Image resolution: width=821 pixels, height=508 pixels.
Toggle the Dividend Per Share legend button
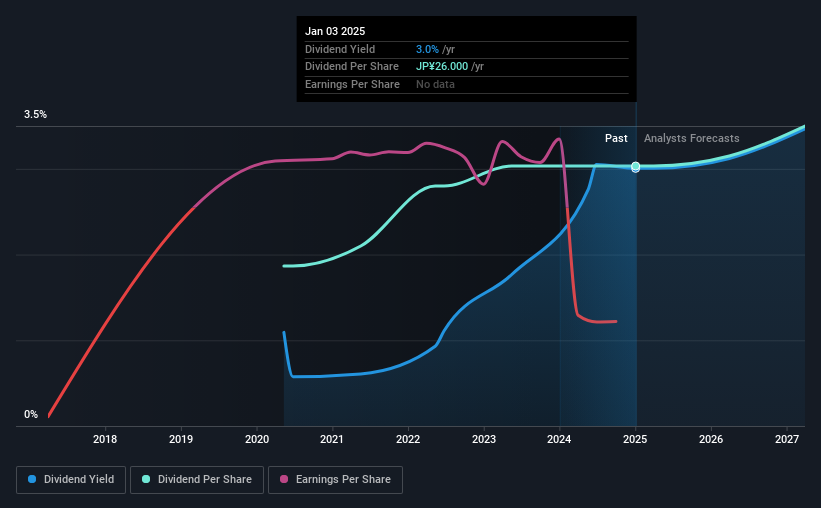tap(197, 480)
